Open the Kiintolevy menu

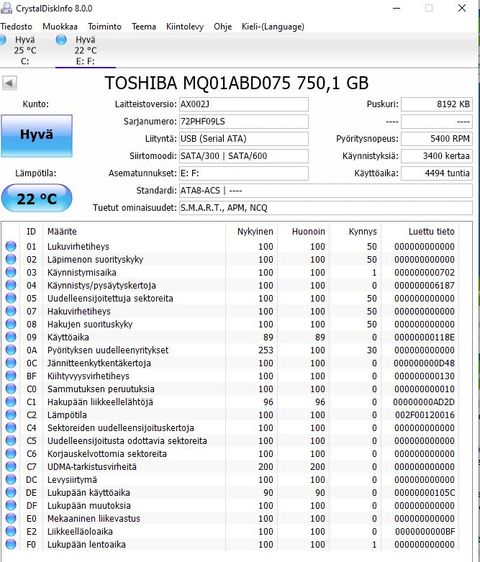pyautogui.click(x=185, y=27)
